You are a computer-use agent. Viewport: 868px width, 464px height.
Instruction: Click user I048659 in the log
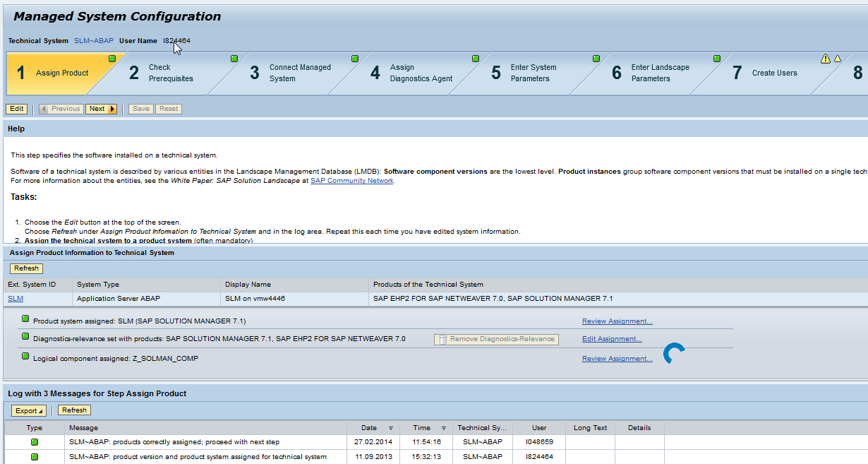[x=539, y=442]
